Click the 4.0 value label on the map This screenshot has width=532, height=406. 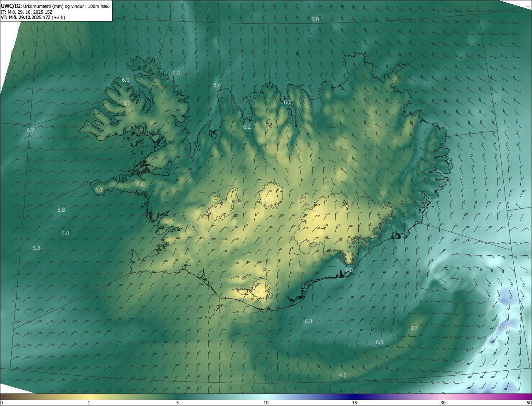point(342,376)
